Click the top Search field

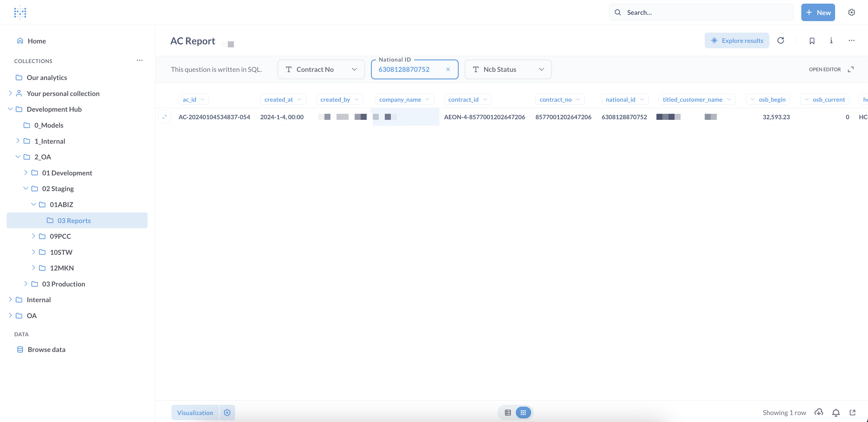[701, 12]
